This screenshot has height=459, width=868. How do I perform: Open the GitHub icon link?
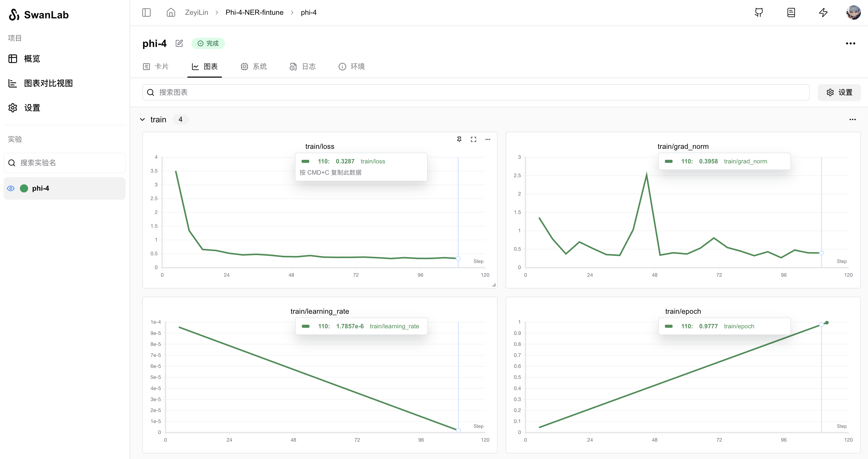pos(759,13)
